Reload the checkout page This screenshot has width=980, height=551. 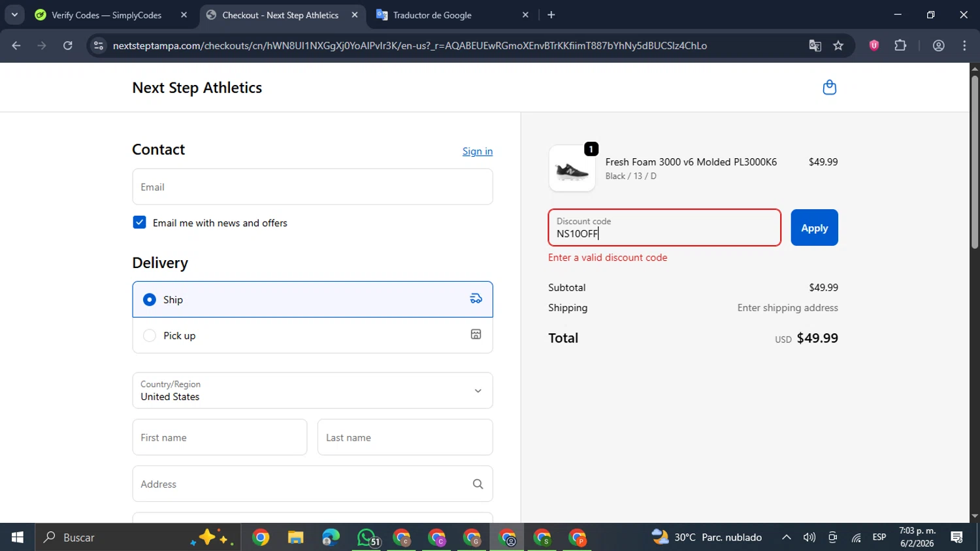point(68,46)
